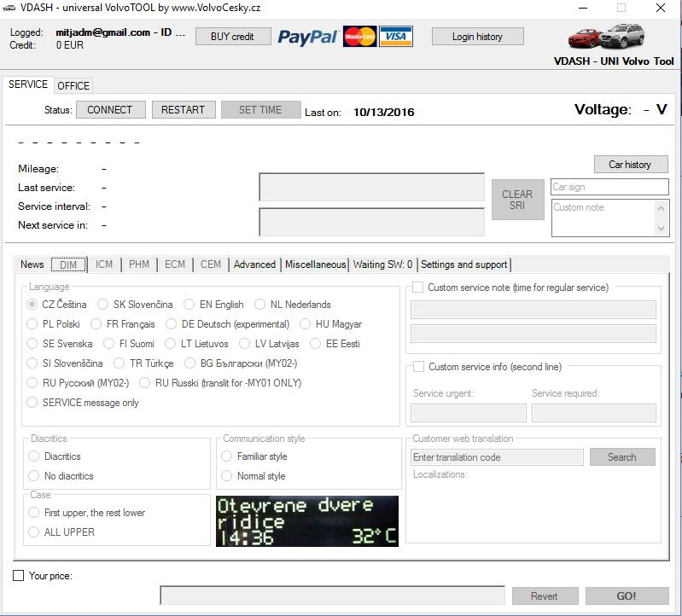
Task: Open the ECM tab
Action: [175, 264]
